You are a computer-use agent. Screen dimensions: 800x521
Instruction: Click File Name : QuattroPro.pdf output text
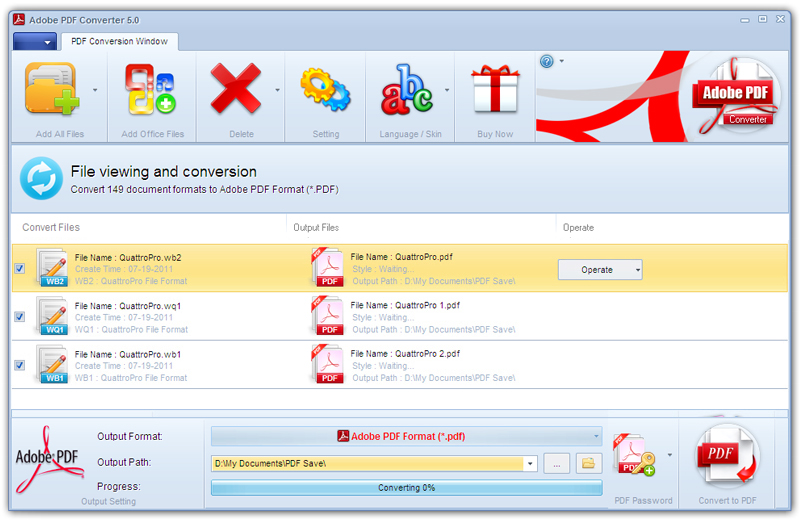402,257
